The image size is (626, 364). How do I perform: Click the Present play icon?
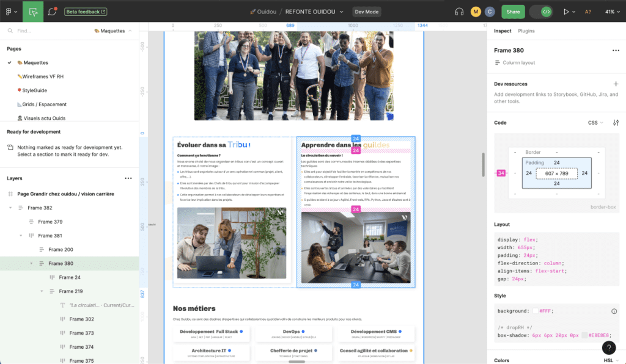coord(565,12)
